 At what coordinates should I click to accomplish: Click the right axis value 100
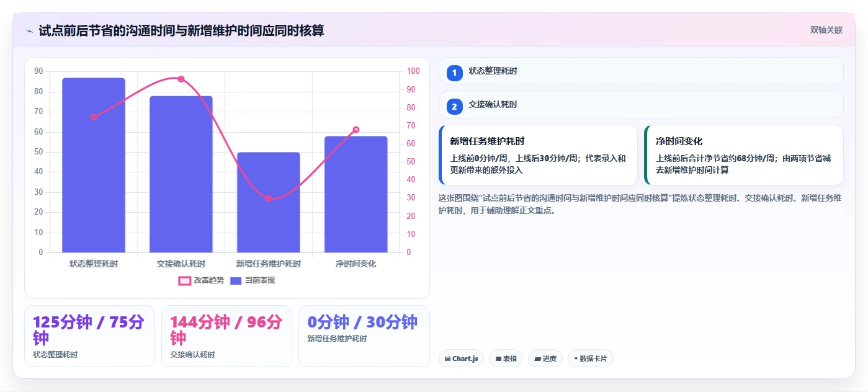tap(413, 71)
